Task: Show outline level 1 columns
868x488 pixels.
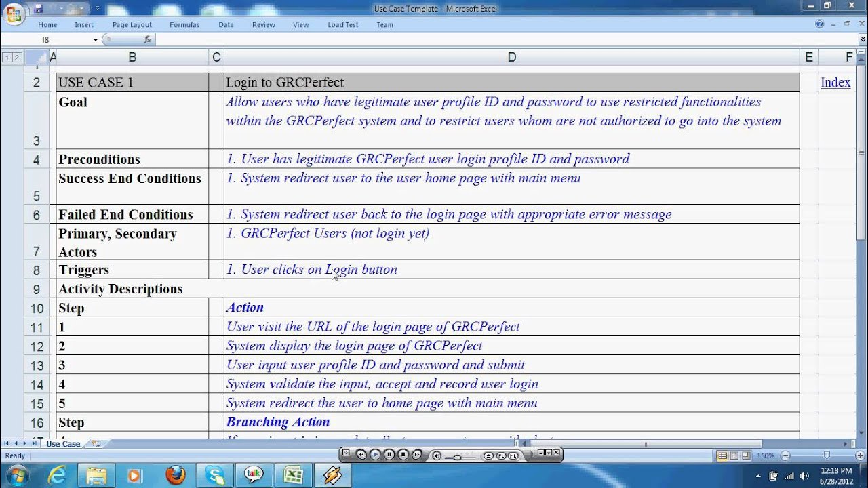Action: click(x=7, y=58)
